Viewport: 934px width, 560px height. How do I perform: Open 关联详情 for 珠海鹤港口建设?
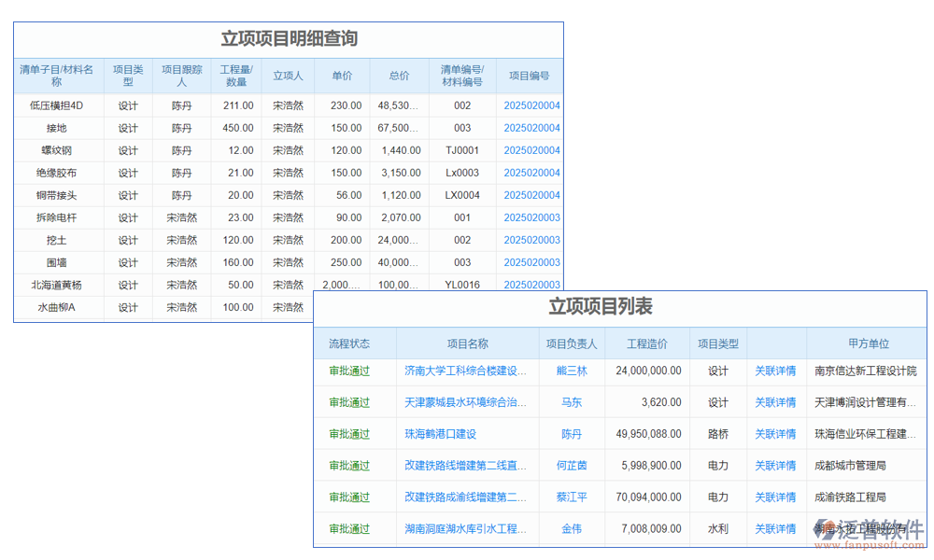tap(776, 433)
